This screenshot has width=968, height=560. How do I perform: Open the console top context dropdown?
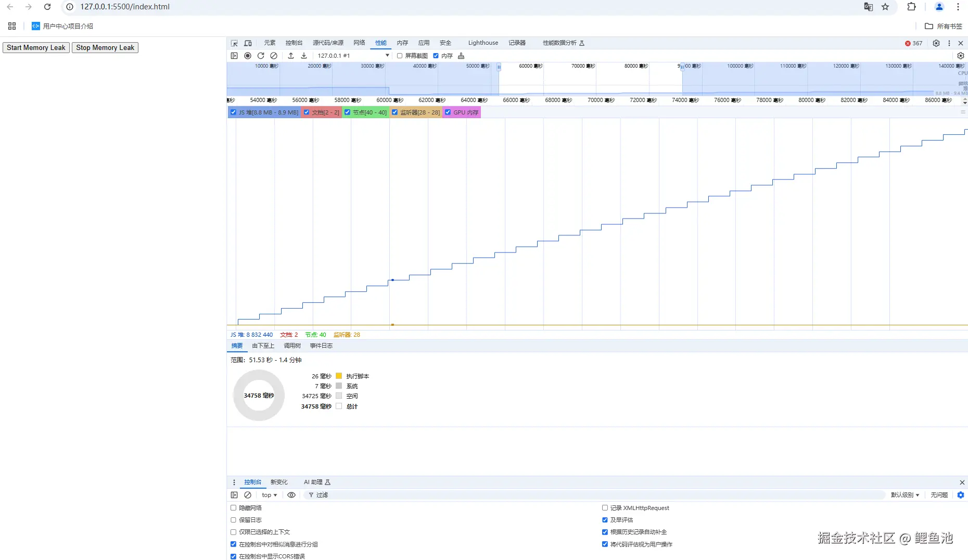269,495
